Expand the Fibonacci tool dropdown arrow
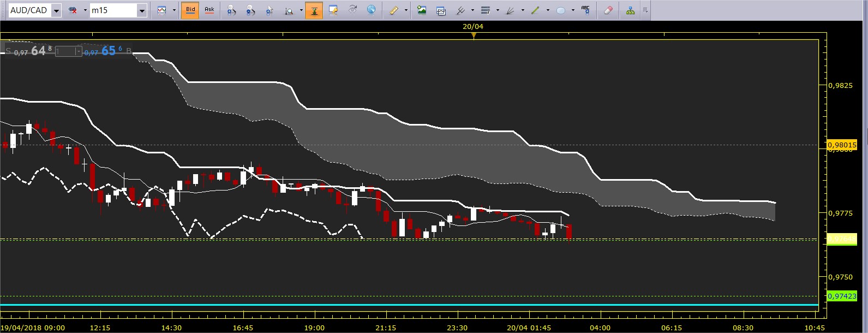 [498, 10]
